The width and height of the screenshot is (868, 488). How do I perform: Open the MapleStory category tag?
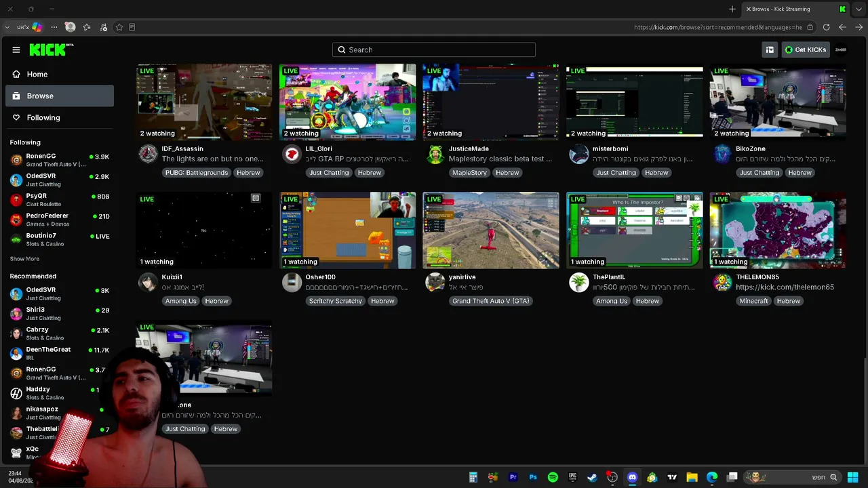tap(470, 173)
